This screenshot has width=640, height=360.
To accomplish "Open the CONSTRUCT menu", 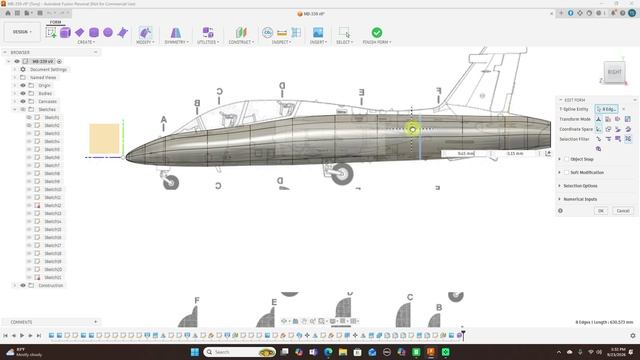I will (241, 42).
